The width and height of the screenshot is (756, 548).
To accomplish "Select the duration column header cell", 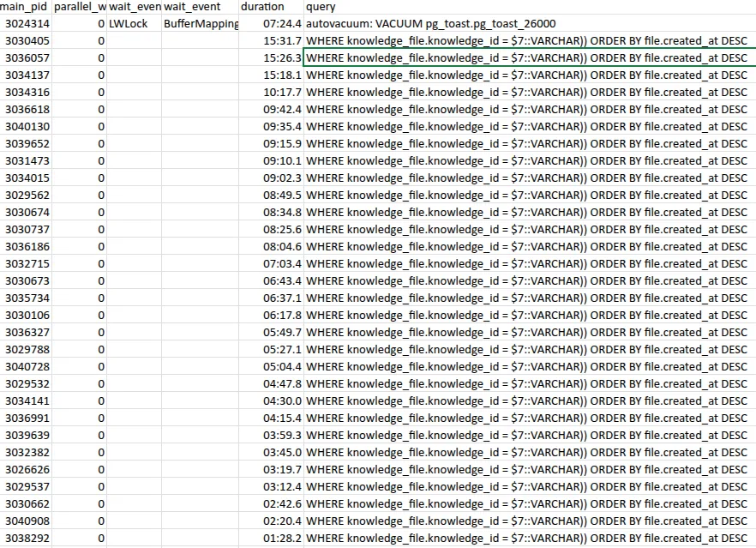I will (271, 7).
